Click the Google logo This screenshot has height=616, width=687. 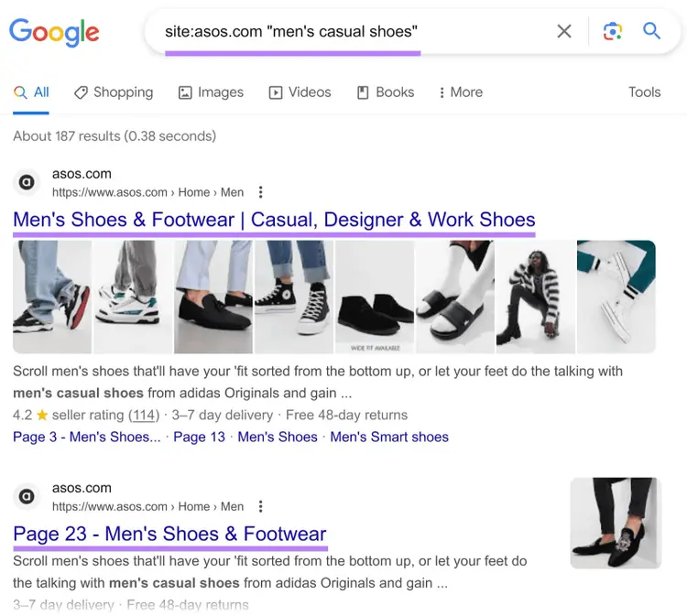coord(54,32)
